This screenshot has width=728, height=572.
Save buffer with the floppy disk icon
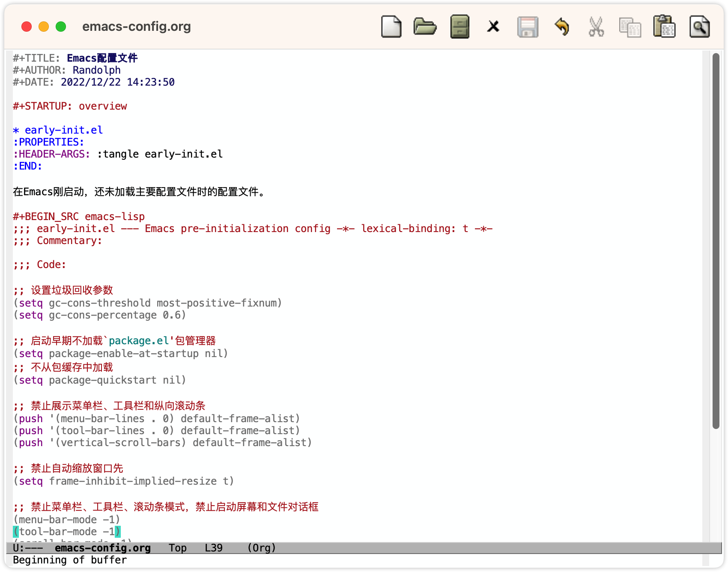point(528,27)
